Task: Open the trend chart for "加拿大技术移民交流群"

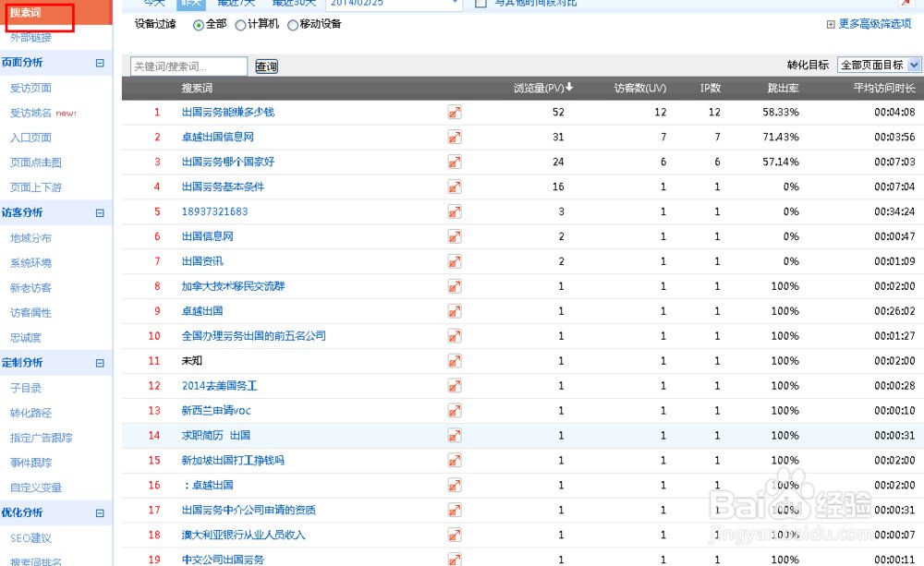Action: click(x=453, y=286)
